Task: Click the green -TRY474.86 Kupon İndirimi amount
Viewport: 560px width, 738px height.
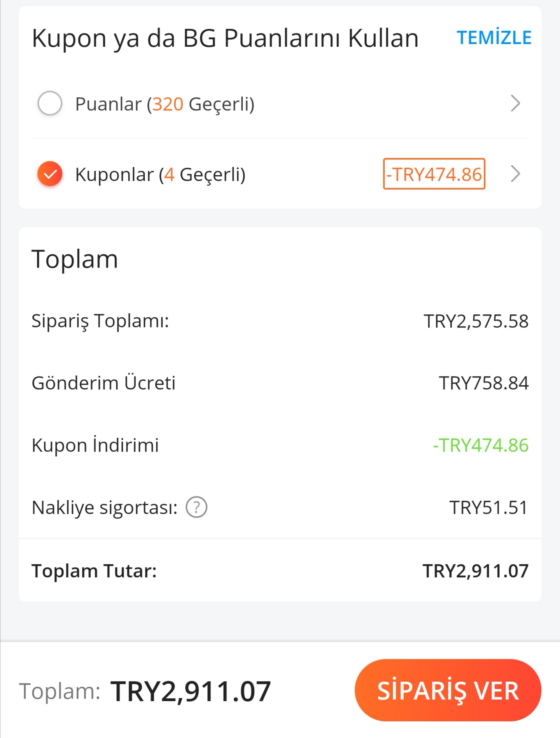Action: pos(481,445)
